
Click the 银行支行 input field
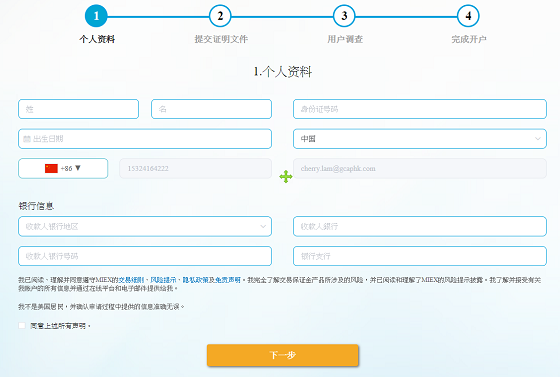pos(420,256)
